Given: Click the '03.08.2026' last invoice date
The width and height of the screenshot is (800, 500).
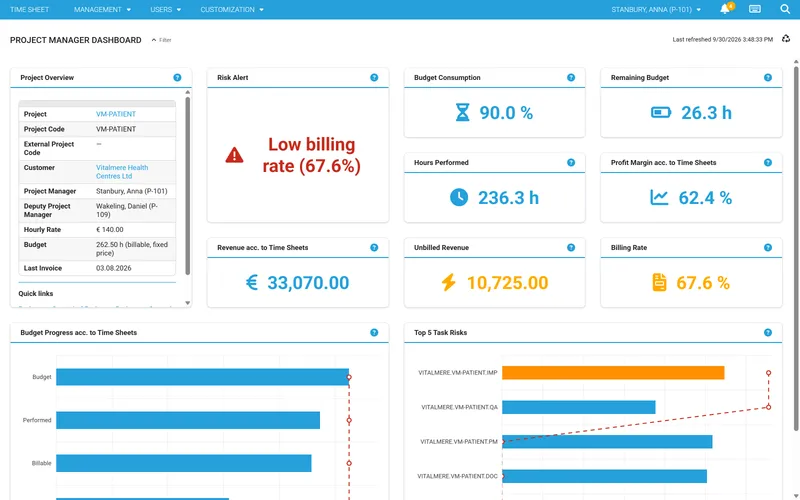Looking at the screenshot, I should coord(114,268).
